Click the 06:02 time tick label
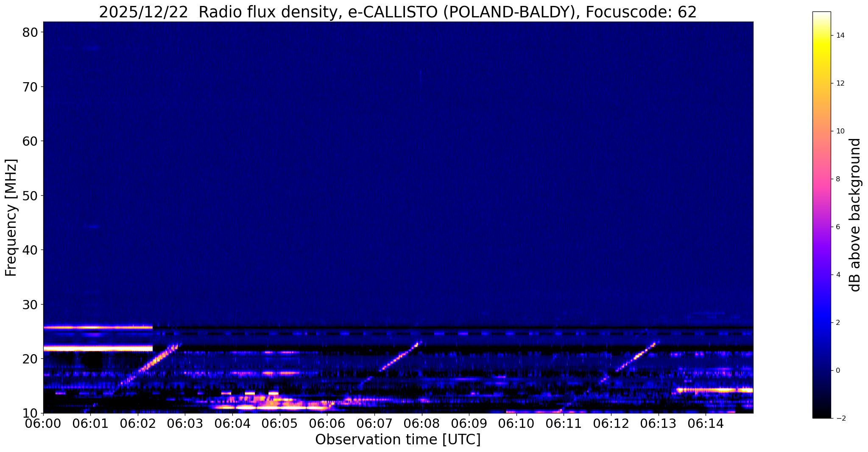The image size is (868, 452). click(138, 423)
